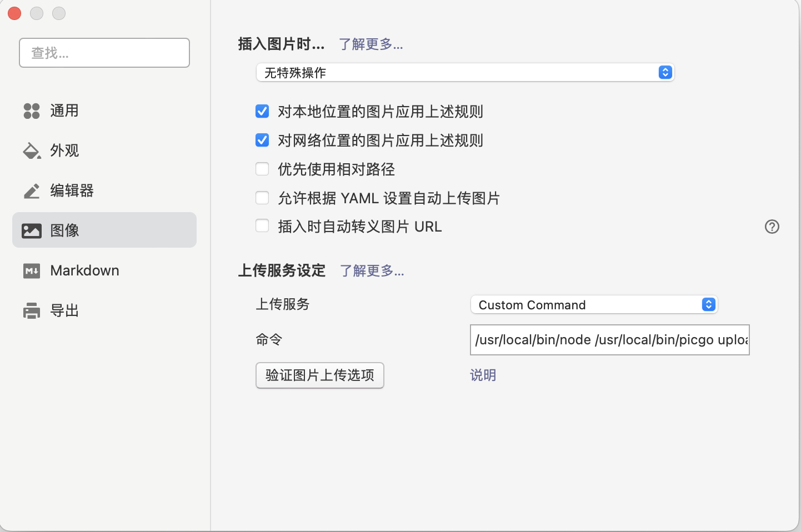Click the Editor (编辑器) pencil icon
Screen dimensions: 801x532
[x=32, y=191]
